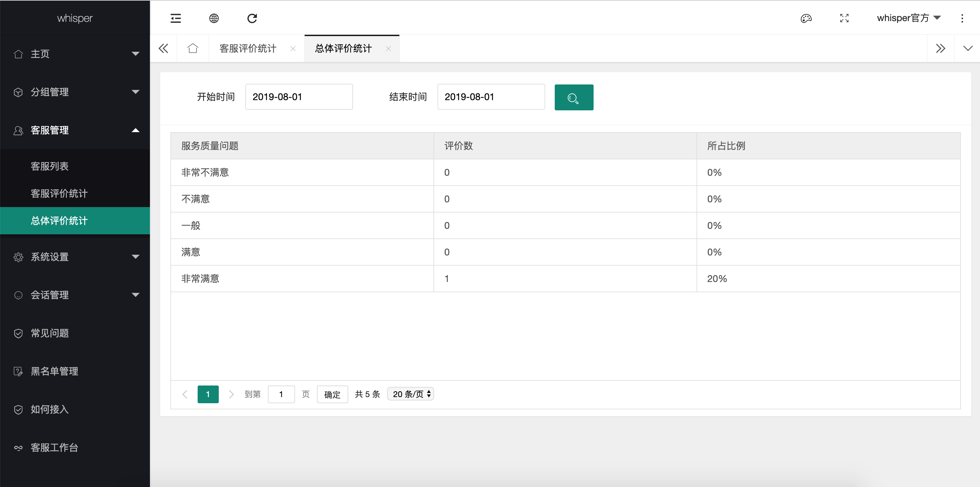The image size is (980, 487).
Task: Click the 系统设置 gear icon
Action: 18,257
